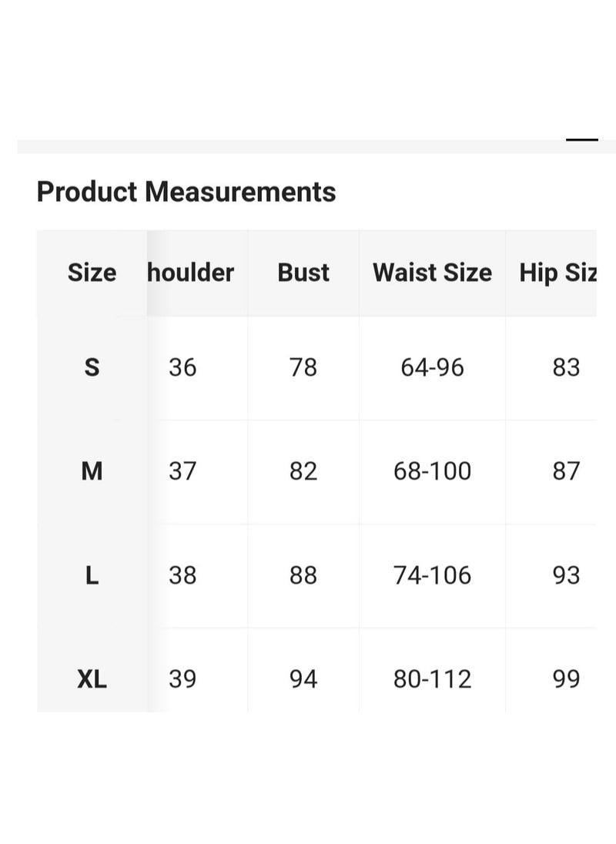The width and height of the screenshot is (616, 844).
Task: Click waist range 74-106
Action: (433, 575)
